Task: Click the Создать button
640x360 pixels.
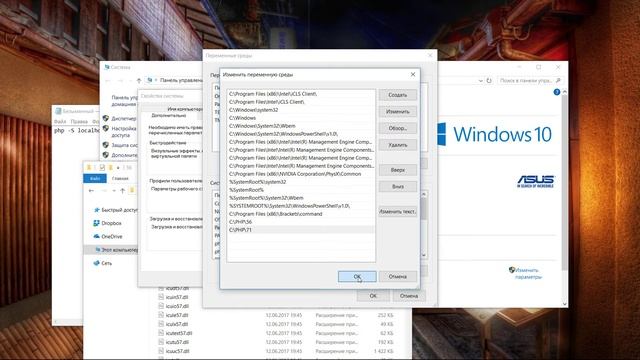Action: (398, 95)
